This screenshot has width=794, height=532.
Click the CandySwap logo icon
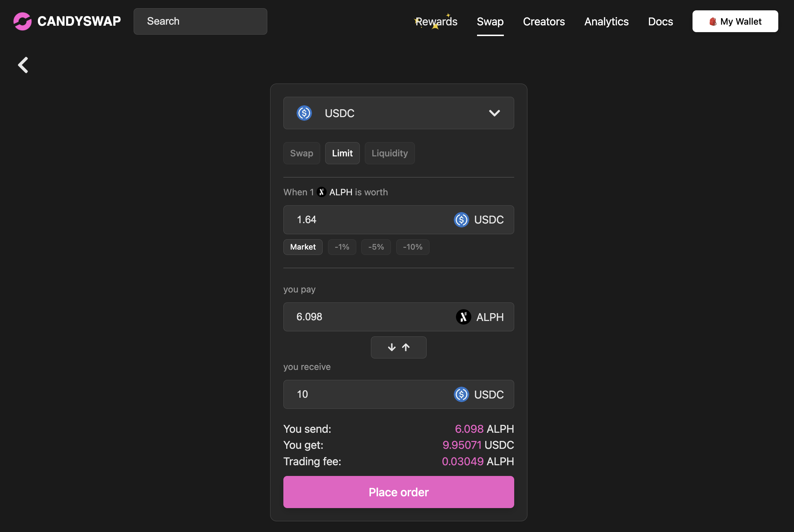pos(23,21)
